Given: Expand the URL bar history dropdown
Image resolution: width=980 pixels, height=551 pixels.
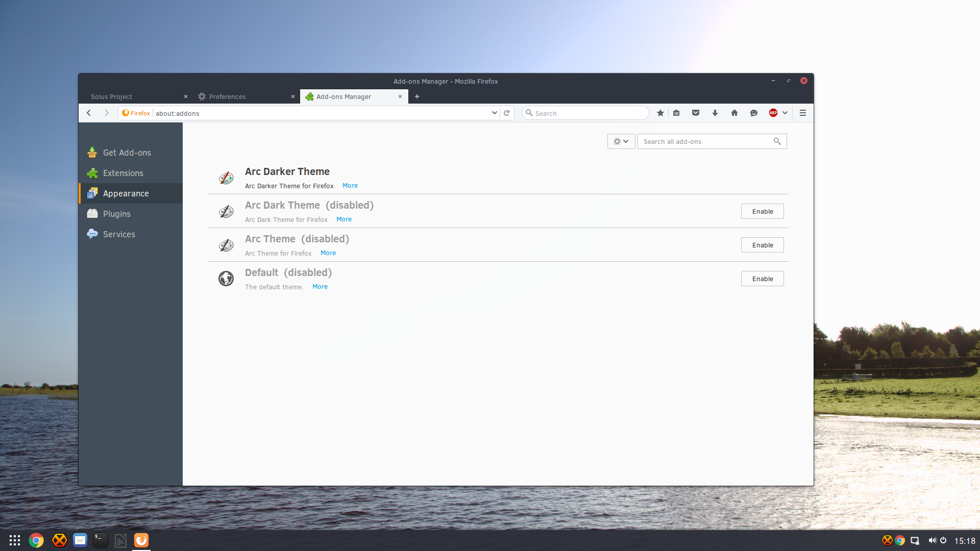Looking at the screenshot, I should point(494,113).
